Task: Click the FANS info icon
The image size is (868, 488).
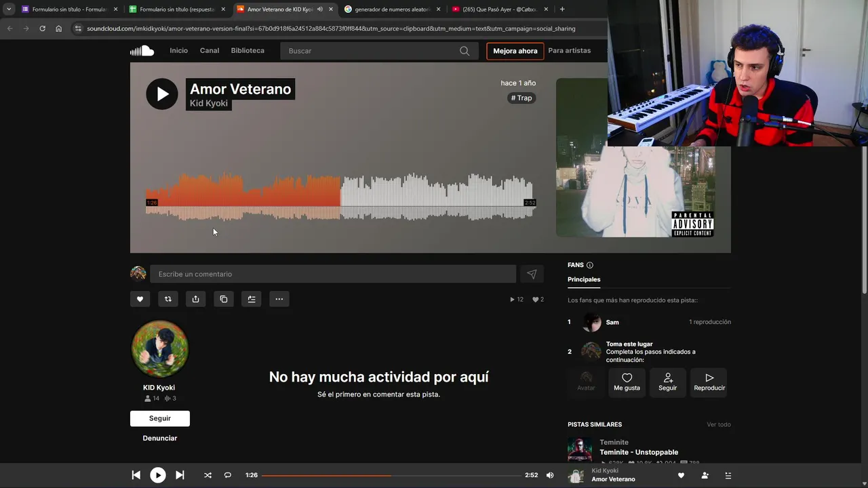Action: [x=590, y=265]
